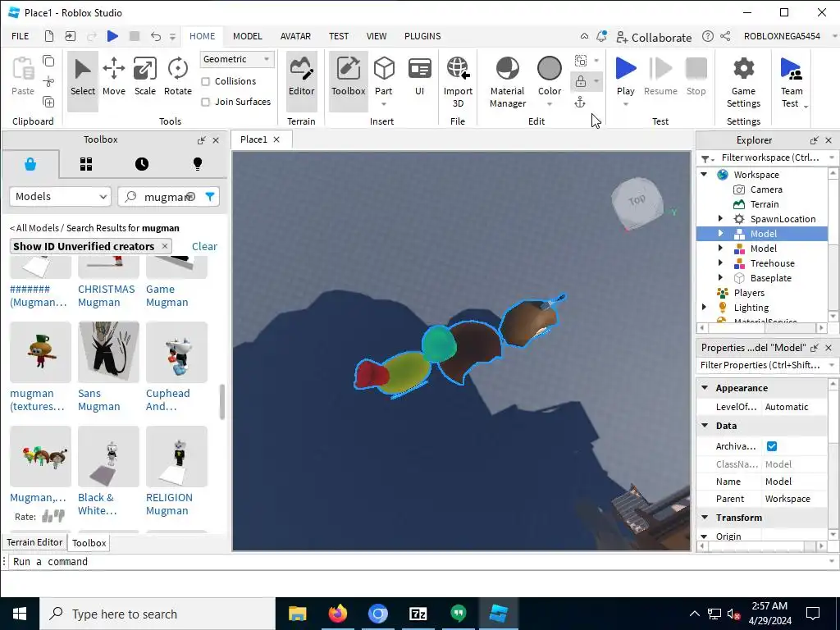840x630 pixels.
Task: Switch to the MODEL ribbon tab
Action: click(x=248, y=36)
